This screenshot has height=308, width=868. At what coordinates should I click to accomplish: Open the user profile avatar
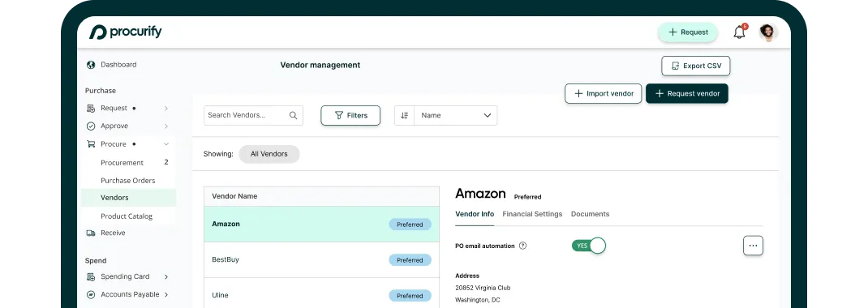click(x=768, y=32)
